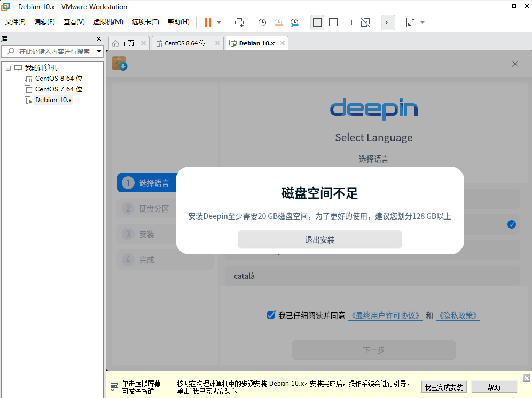Select CentOS 7 64 位 in library tree
Image resolution: width=532 pixels, height=398 pixels.
click(x=59, y=89)
